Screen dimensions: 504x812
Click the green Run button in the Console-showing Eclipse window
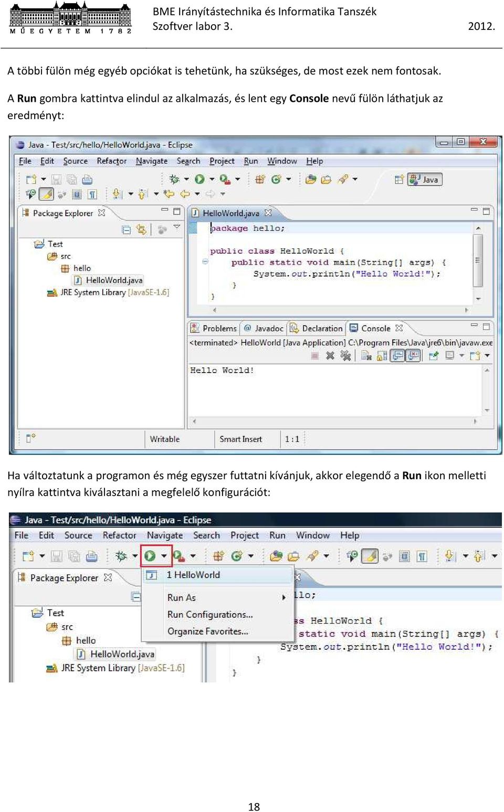point(199,180)
